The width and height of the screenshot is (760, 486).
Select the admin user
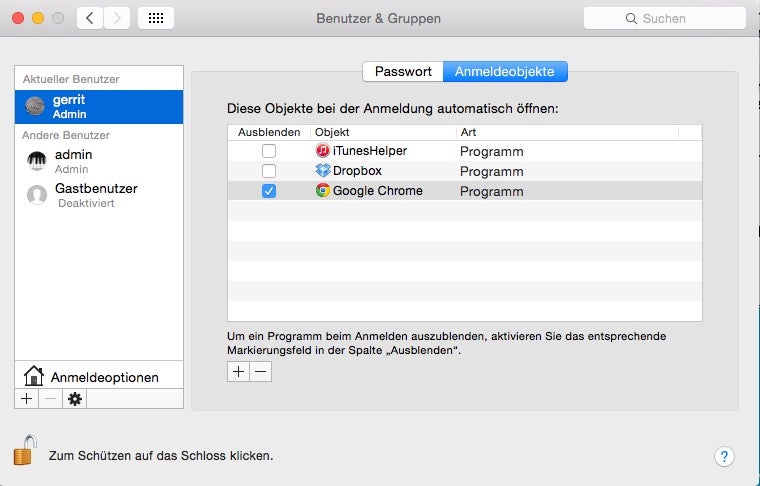coord(99,161)
